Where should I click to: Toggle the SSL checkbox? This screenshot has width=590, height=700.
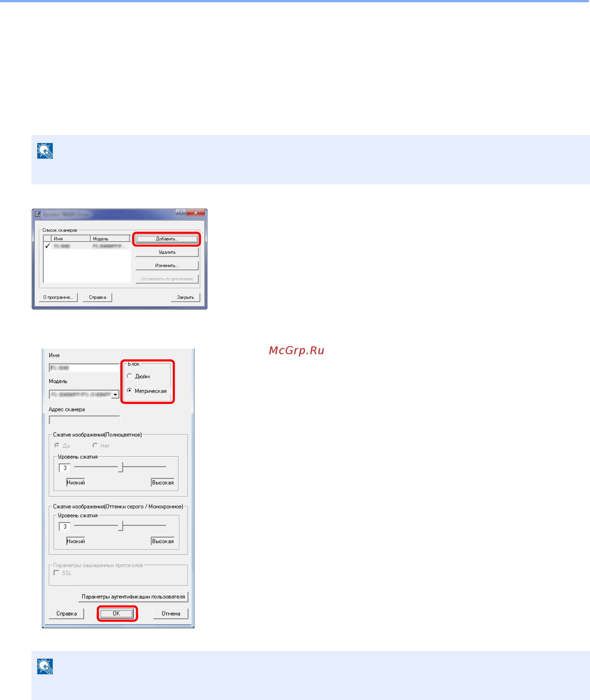tap(56, 573)
